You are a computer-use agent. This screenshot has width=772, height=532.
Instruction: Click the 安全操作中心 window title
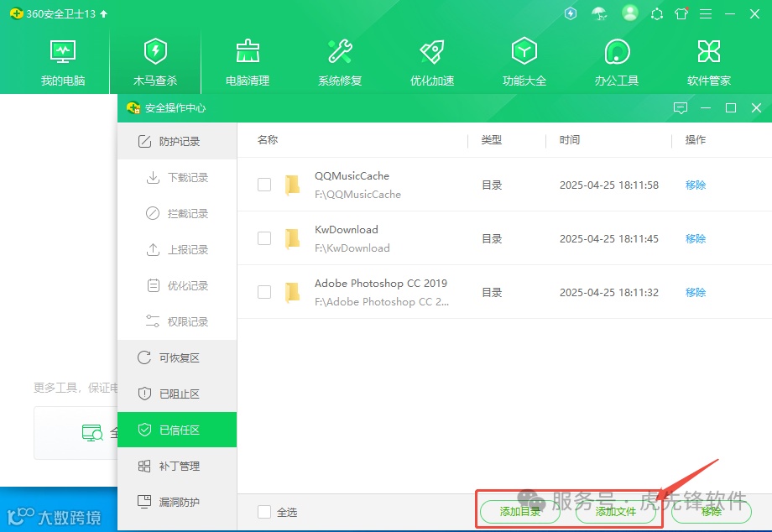pyautogui.click(x=175, y=107)
